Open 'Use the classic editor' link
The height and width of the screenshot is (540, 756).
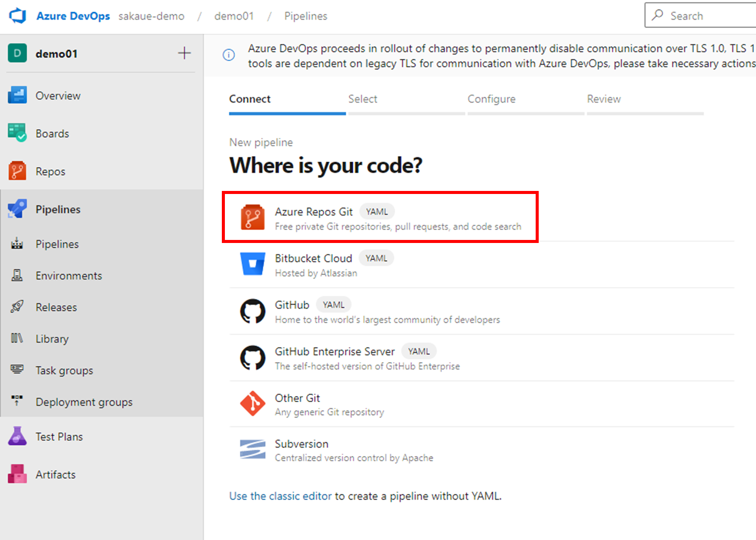(280, 496)
